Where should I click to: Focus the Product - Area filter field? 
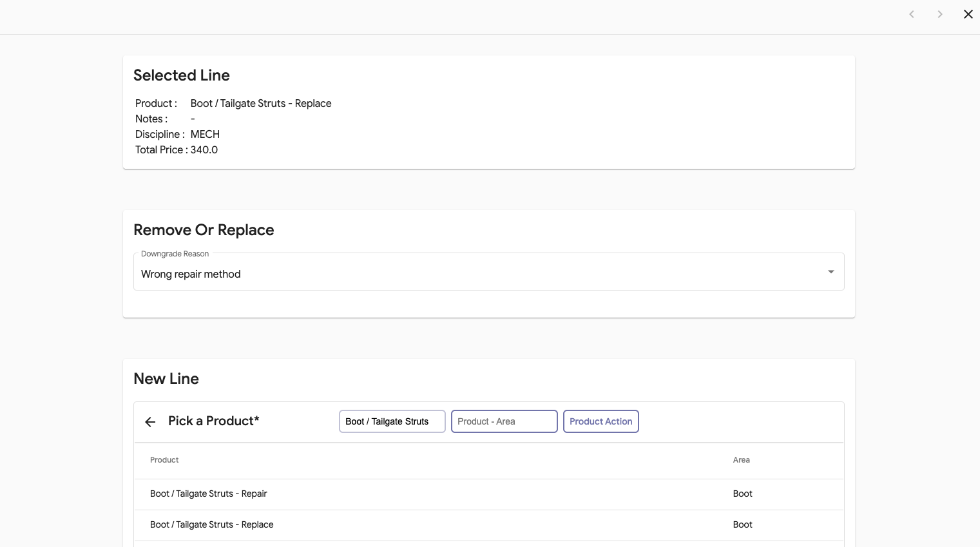pyautogui.click(x=504, y=421)
